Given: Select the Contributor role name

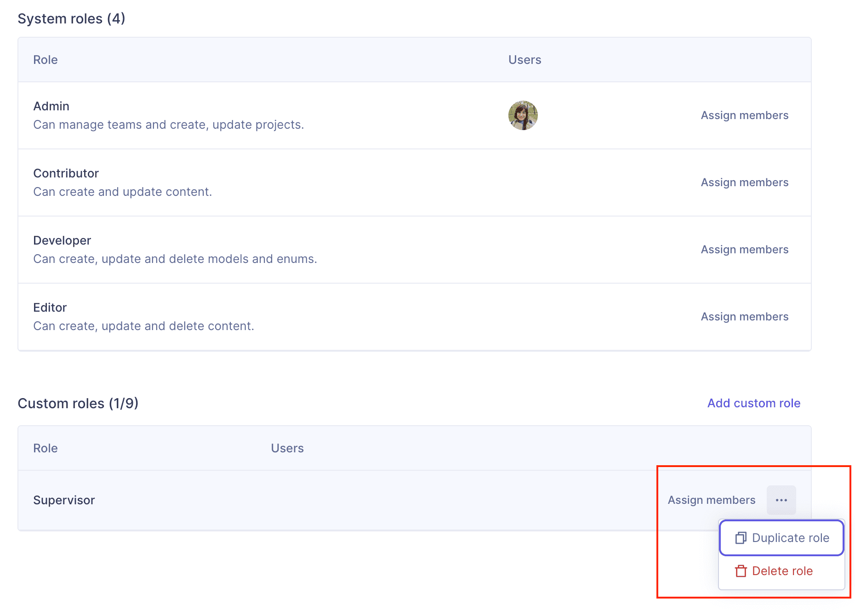Looking at the screenshot, I should 66,173.
